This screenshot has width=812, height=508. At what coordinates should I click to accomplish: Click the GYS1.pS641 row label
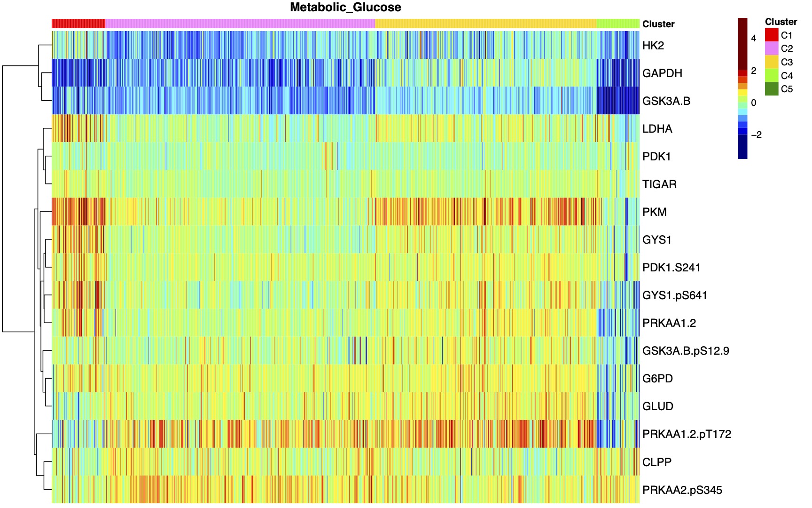(675, 295)
